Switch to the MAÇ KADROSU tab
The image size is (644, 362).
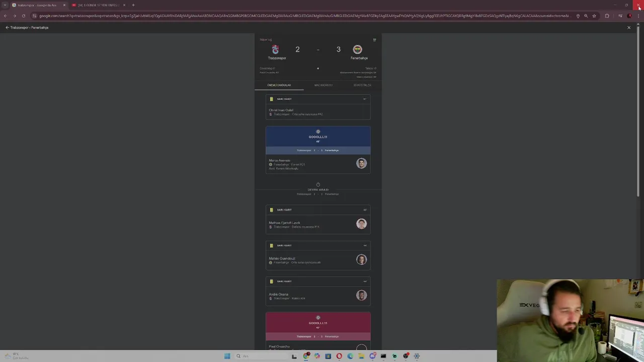click(x=324, y=85)
